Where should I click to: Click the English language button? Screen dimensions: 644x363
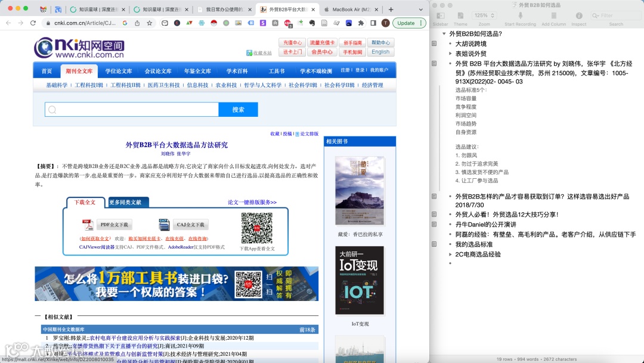[380, 52]
